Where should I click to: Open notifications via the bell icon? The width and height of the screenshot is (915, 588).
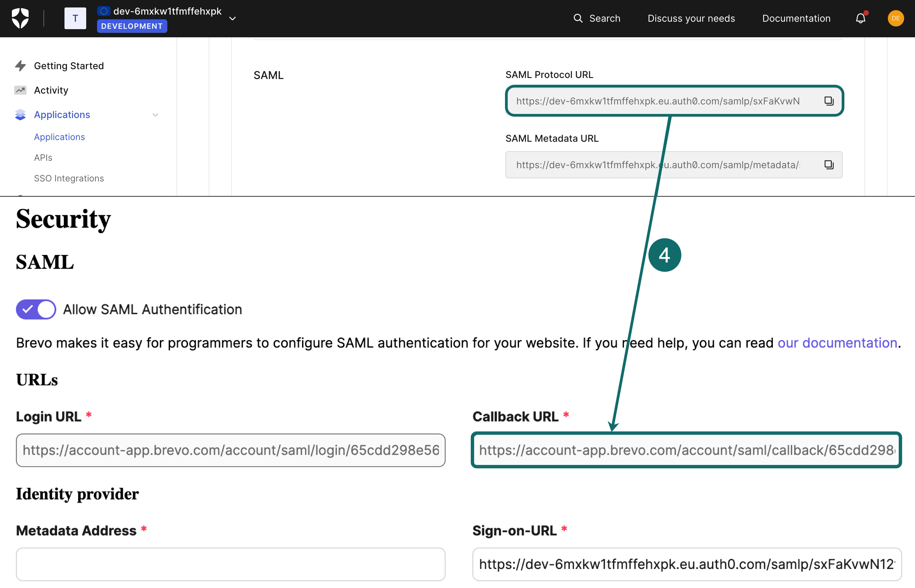[x=860, y=18]
